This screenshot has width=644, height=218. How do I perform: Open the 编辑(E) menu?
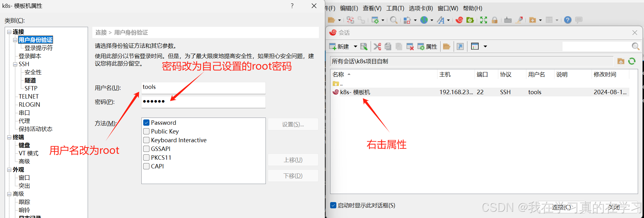coord(349,8)
